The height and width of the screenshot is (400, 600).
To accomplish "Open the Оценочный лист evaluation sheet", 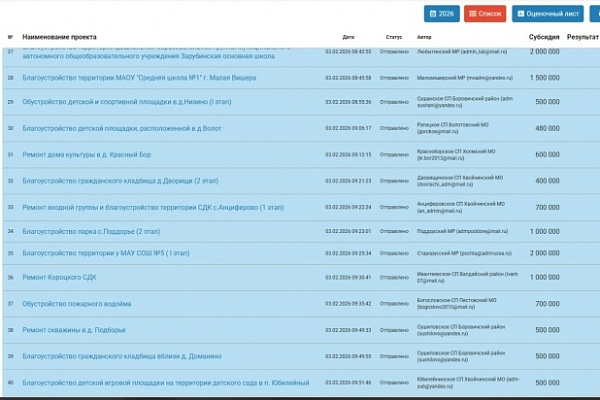I will tap(547, 14).
